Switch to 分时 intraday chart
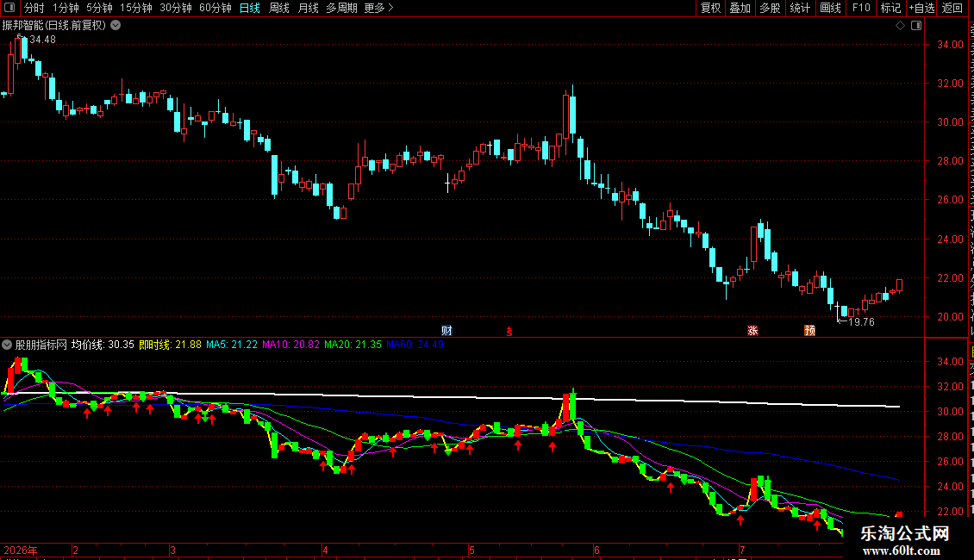 point(34,8)
